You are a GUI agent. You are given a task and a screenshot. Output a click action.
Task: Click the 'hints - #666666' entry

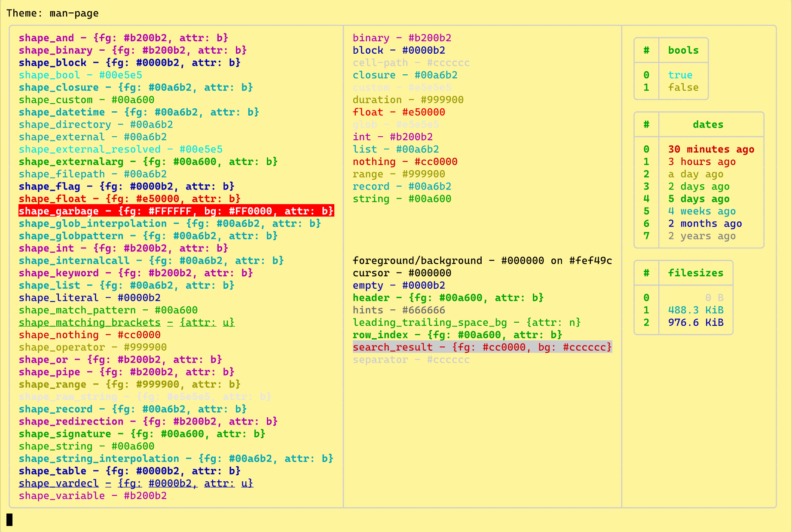399,310
